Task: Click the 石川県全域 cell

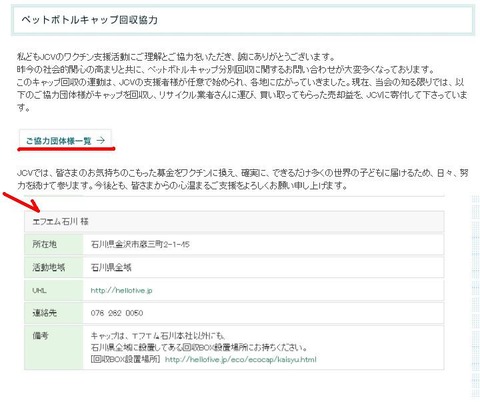Action: [111, 267]
